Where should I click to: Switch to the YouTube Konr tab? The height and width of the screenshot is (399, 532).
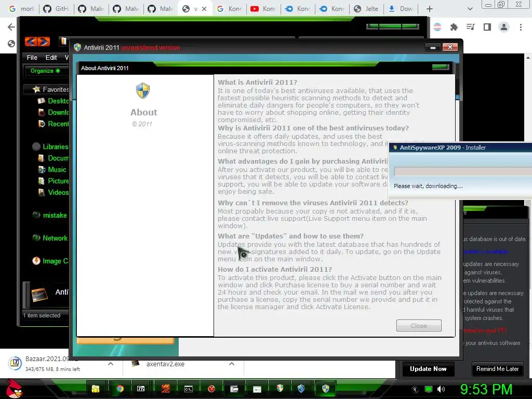[263, 9]
